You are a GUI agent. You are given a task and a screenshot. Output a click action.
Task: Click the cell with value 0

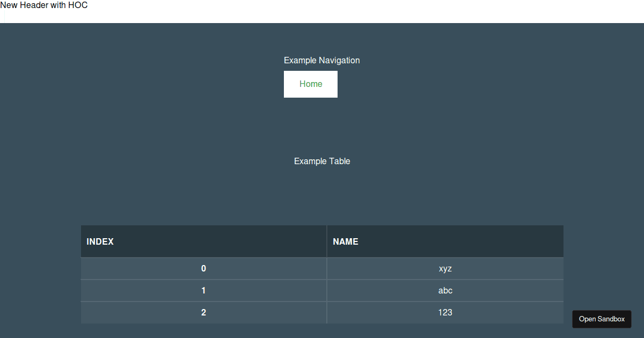[203, 268]
